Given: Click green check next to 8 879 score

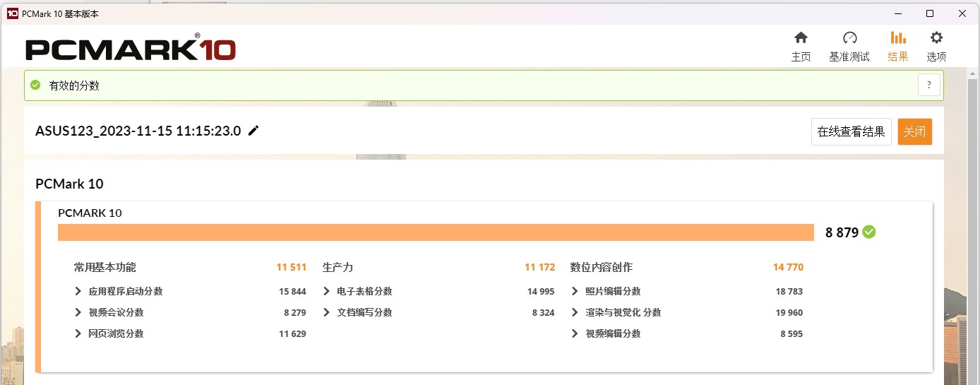Looking at the screenshot, I should [x=869, y=232].
